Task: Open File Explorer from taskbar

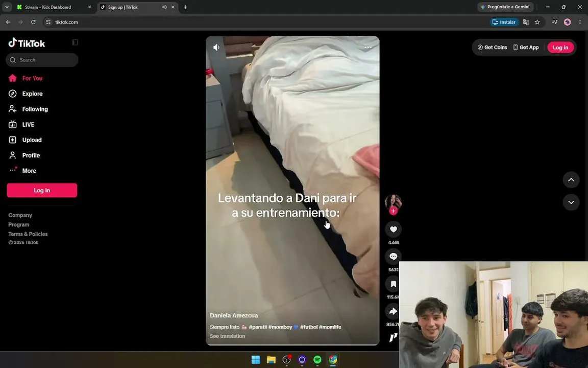Action: tap(271, 360)
